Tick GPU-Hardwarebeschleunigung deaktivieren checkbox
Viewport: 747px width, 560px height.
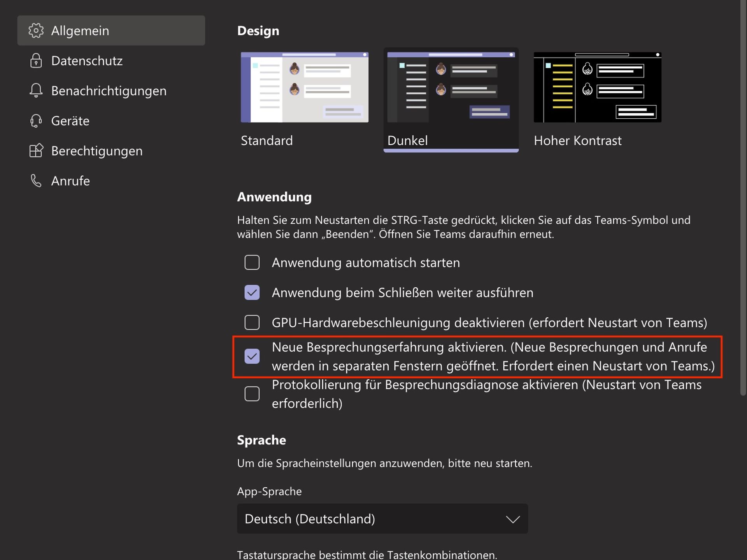tap(252, 322)
